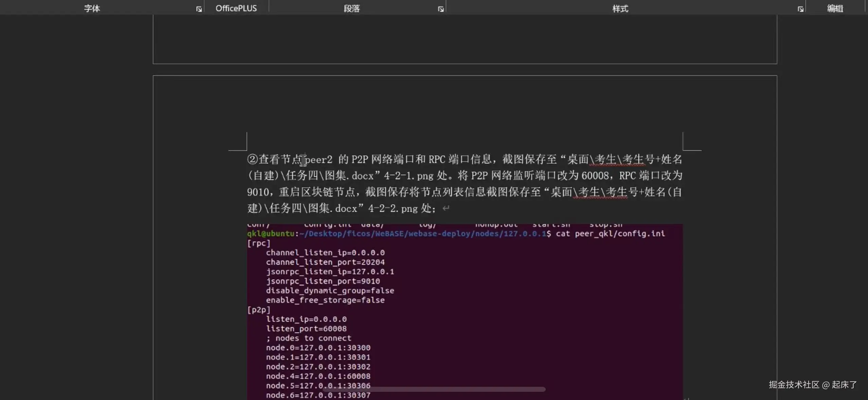The height and width of the screenshot is (400, 868).
Task: Click the listen_port=60008 line in the image
Action: [306, 329]
